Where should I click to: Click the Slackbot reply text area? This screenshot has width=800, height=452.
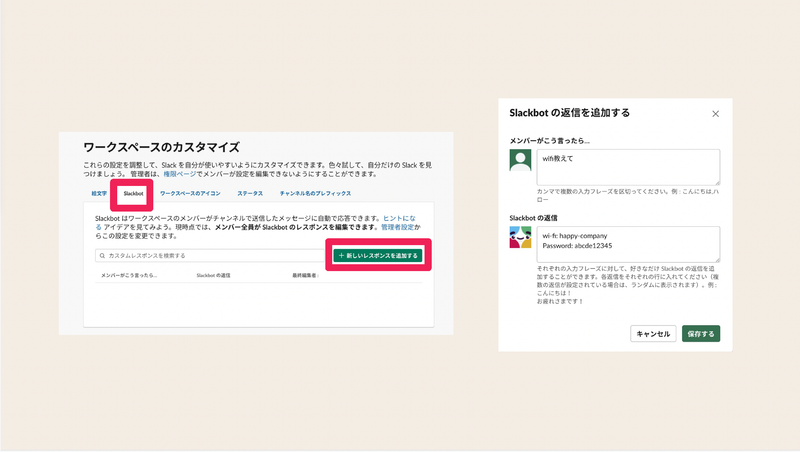(x=628, y=244)
